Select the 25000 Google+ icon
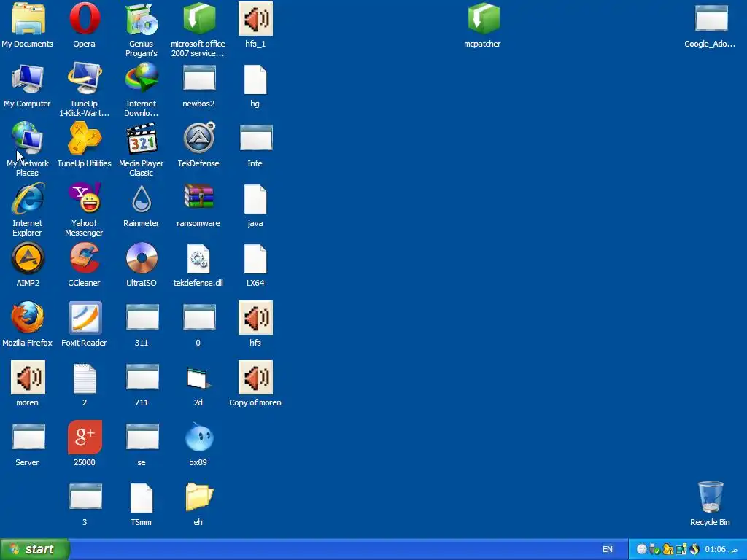Viewport: 747px width, 560px height. click(85, 437)
